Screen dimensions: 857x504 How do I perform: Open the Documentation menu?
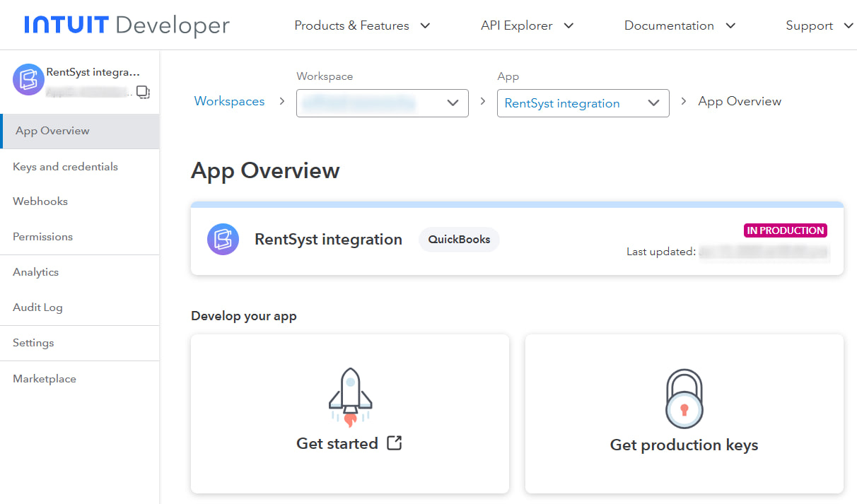click(x=680, y=25)
